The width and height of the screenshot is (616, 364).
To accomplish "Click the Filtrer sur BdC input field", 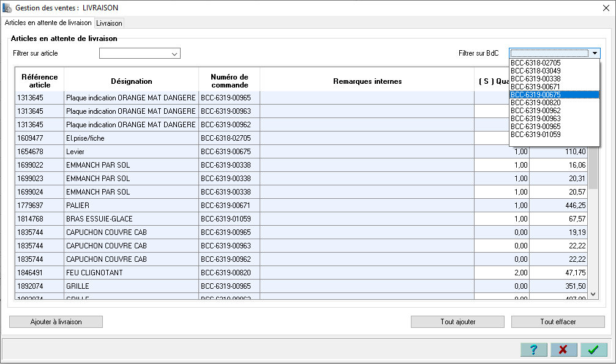I will (550, 53).
